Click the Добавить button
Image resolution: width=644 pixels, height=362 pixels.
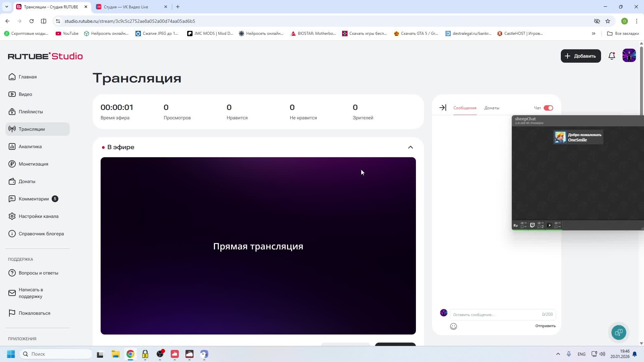581,56
